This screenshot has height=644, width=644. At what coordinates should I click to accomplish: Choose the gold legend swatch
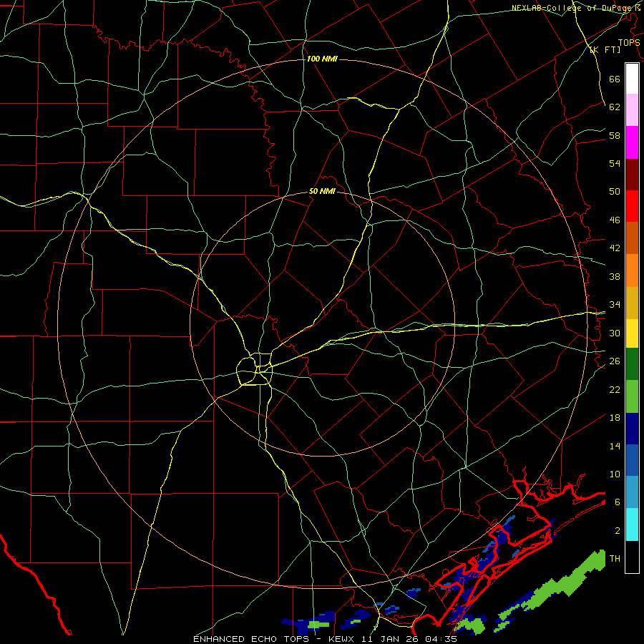(x=632, y=303)
